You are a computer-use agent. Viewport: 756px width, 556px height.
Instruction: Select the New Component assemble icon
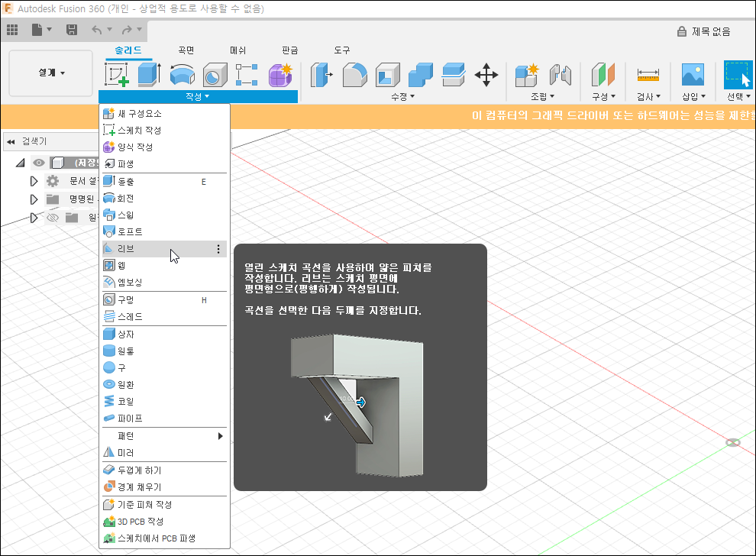[526, 75]
